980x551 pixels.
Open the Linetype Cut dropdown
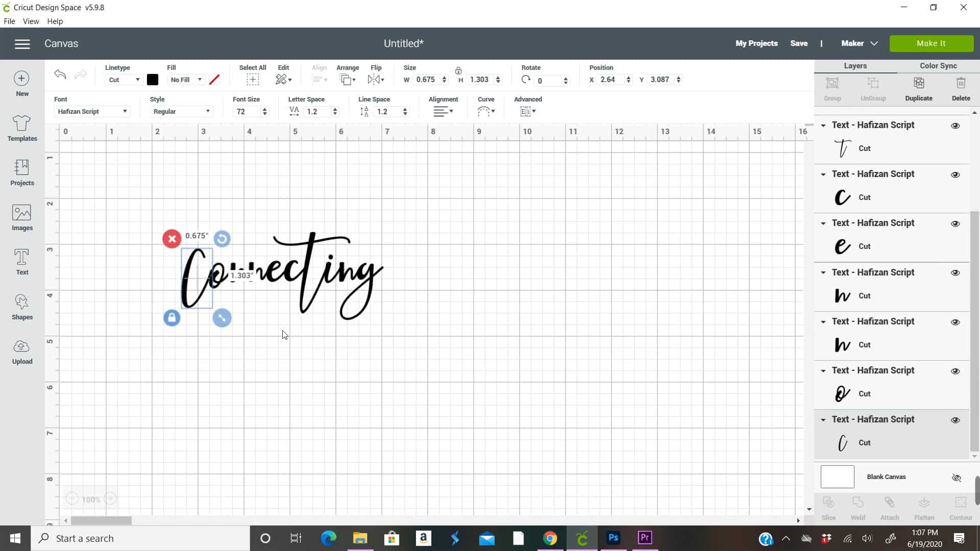tap(124, 80)
